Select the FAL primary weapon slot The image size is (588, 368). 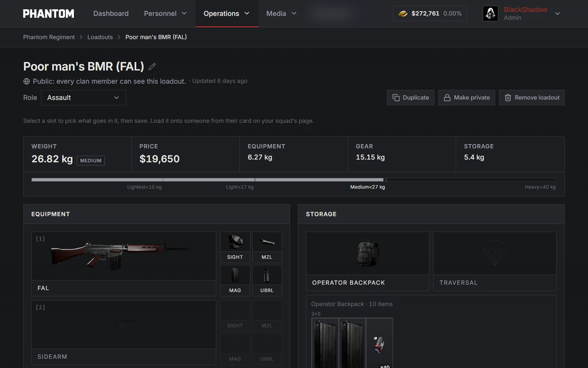124,264
